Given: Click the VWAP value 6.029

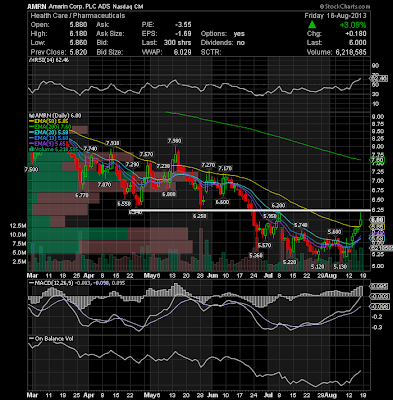Looking at the screenshot, I should (x=184, y=52).
